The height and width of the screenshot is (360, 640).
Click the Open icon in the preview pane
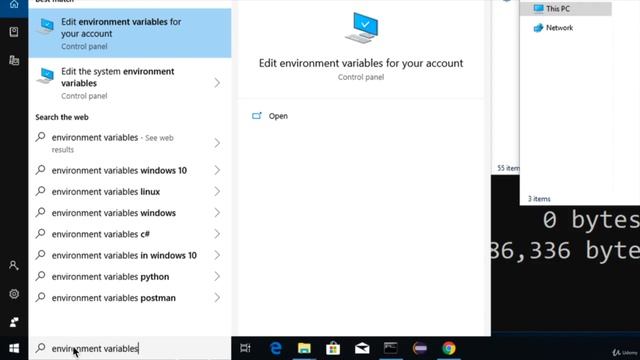[x=256, y=116]
